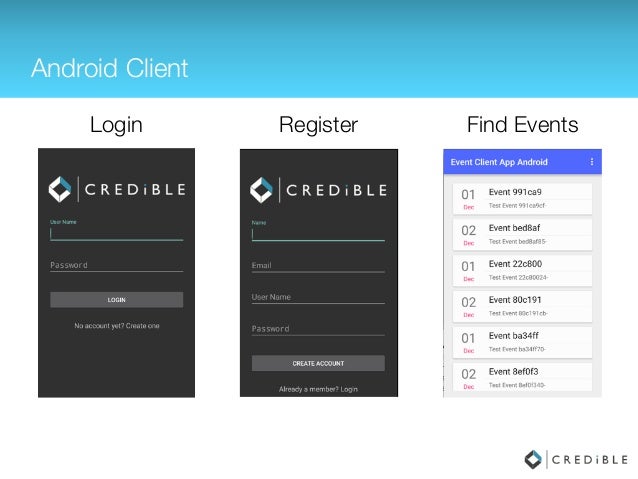Click the Credible logo on the Login screen
This screenshot has width=638, height=479.
coord(117,189)
